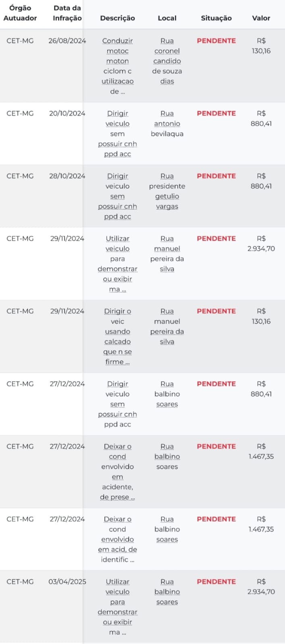Click 'Rua coronel candido de souza dias' location
This screenshot has height=644, width=285.
tap(167, 61)
